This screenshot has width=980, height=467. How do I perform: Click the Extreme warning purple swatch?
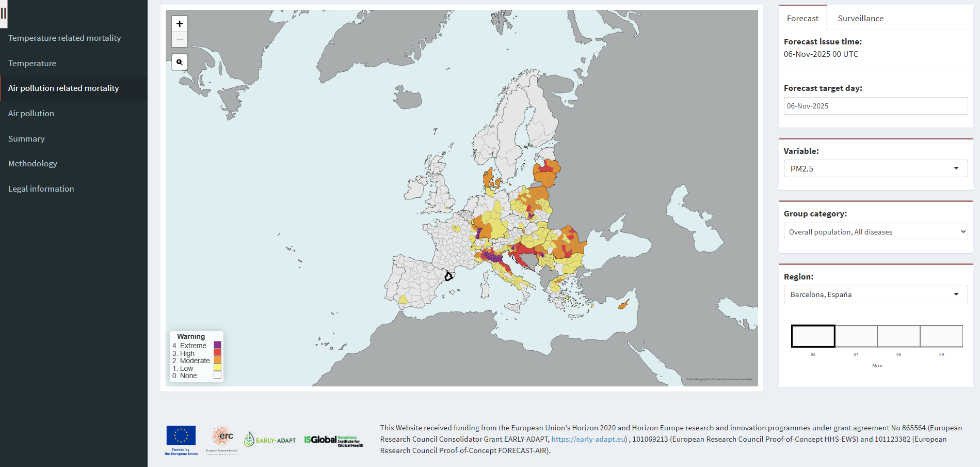coord(217,345)
